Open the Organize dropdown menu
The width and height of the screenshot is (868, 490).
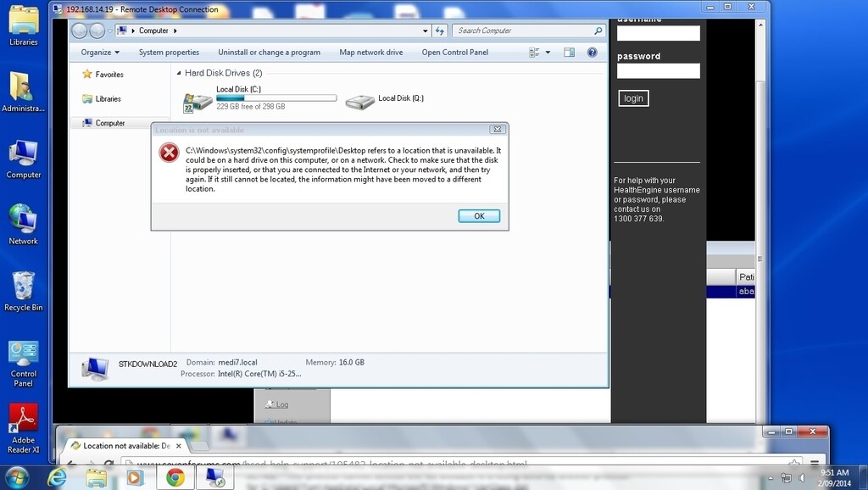coord(99,52)
